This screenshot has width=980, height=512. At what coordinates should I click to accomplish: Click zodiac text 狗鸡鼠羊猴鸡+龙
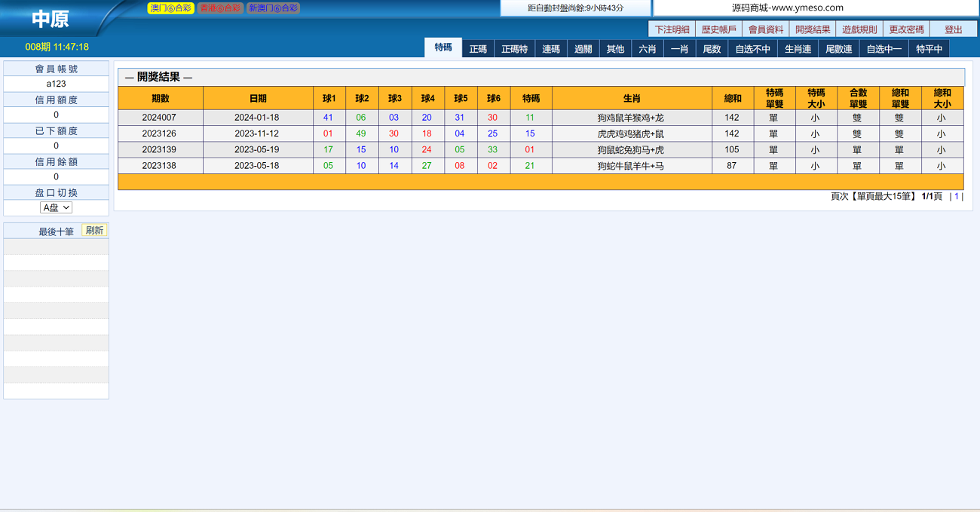coord(631,118)
